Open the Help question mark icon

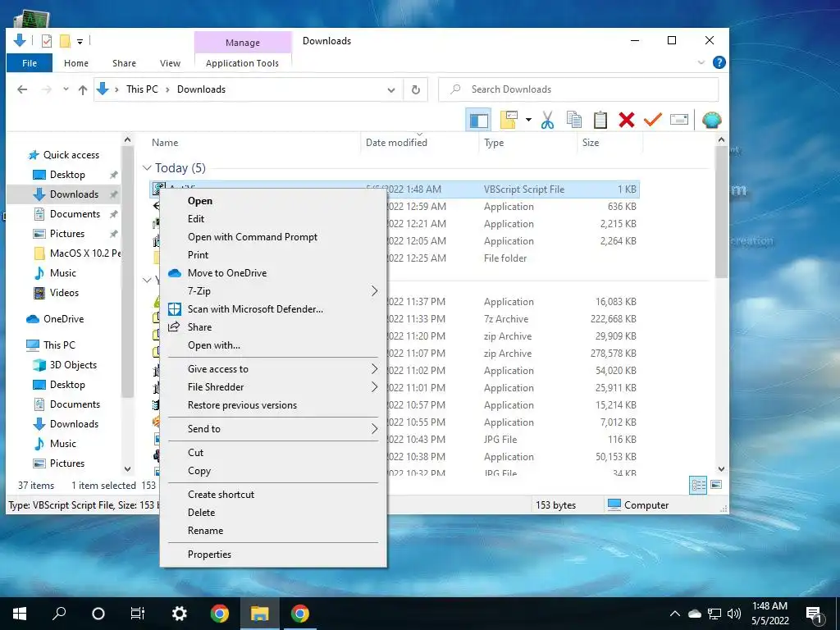(x=719, y=62)
